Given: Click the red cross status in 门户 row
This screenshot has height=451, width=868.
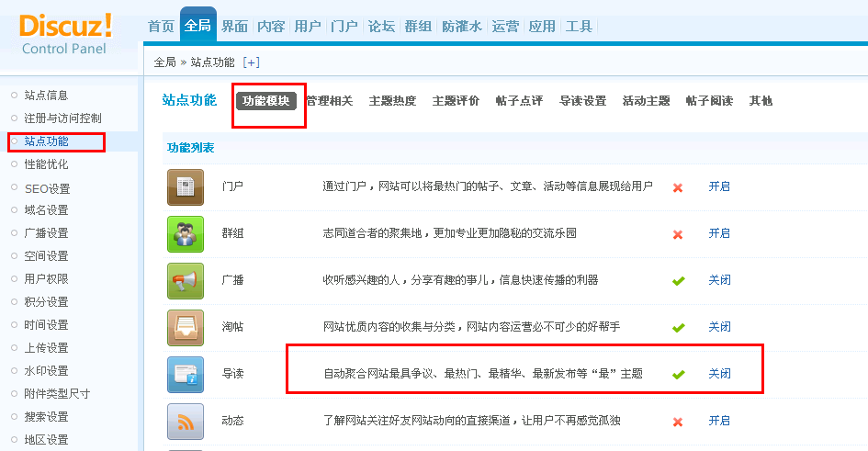Looking at the screenshot, I should click(x=678, y=188).
